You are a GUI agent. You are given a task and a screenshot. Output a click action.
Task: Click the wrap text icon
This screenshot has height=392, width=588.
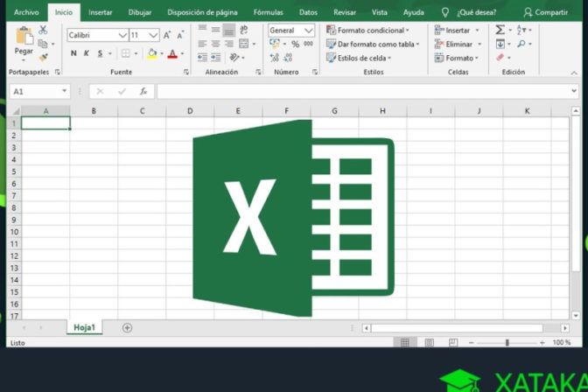[244, 30]
